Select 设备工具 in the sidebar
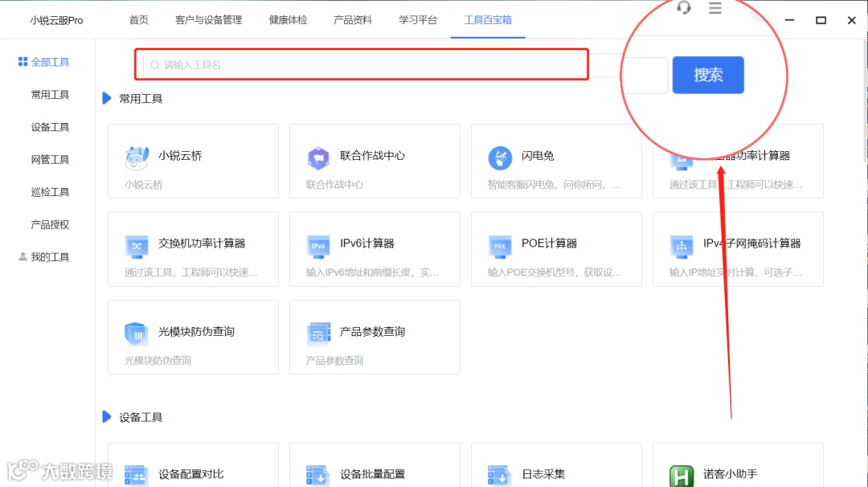Viewport: 868px width, 487px height. [50, 127]
